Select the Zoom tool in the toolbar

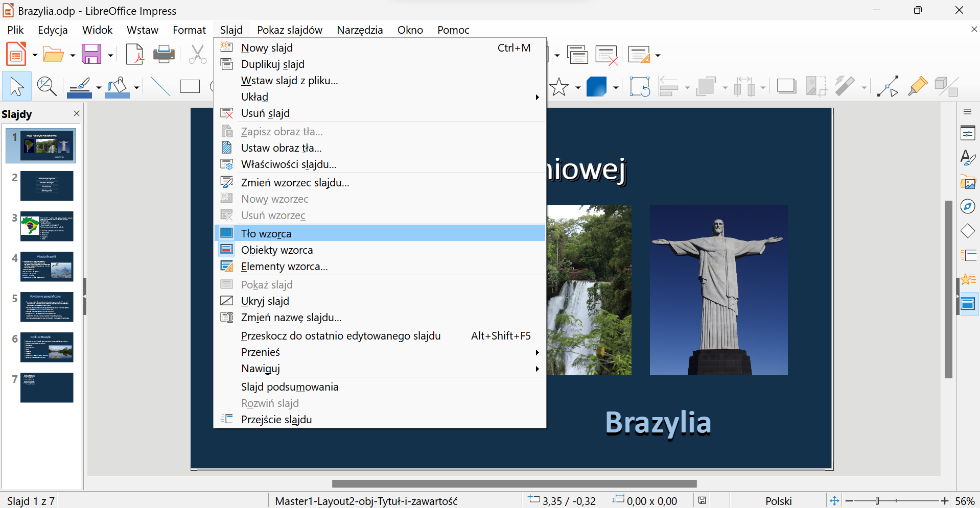click(47, 86)
